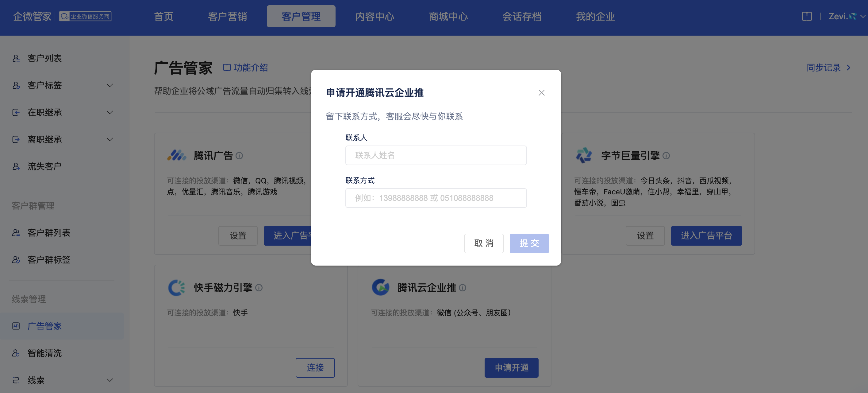This screenshot has height=393, width=868.
Task: Click the arrow next to 同步记录
Action: (848, 68)
